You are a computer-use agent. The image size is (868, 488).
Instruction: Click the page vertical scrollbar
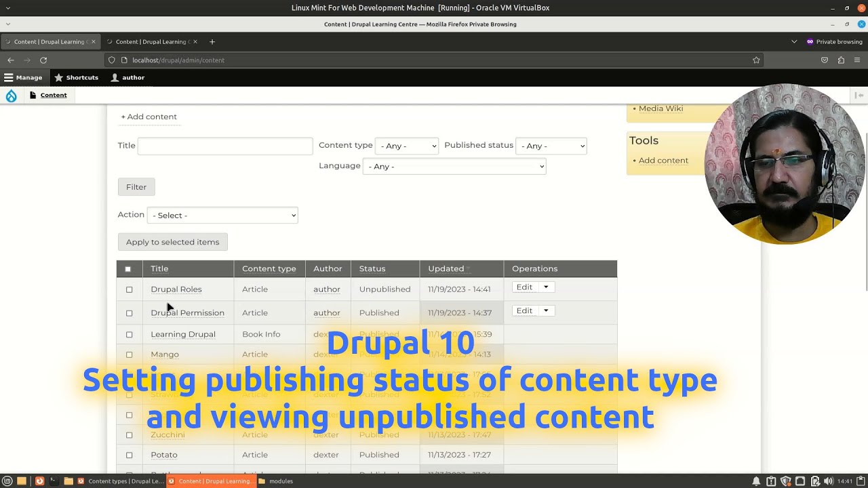click(865, 211)
